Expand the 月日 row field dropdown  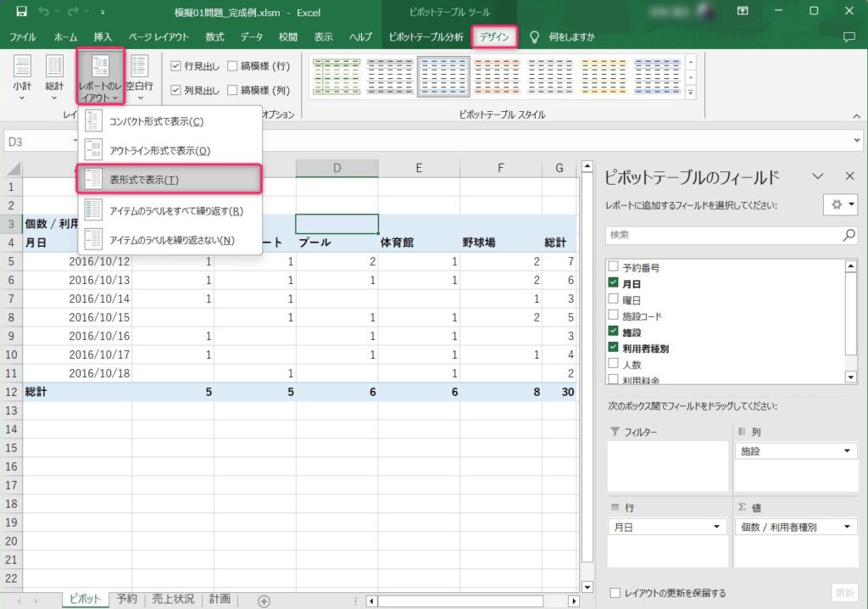coord(717,528)
